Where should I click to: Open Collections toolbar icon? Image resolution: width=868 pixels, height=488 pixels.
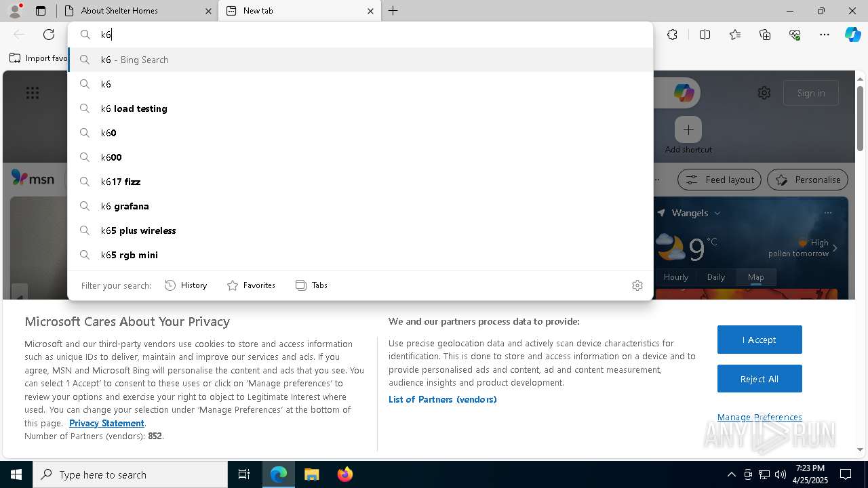765,35
